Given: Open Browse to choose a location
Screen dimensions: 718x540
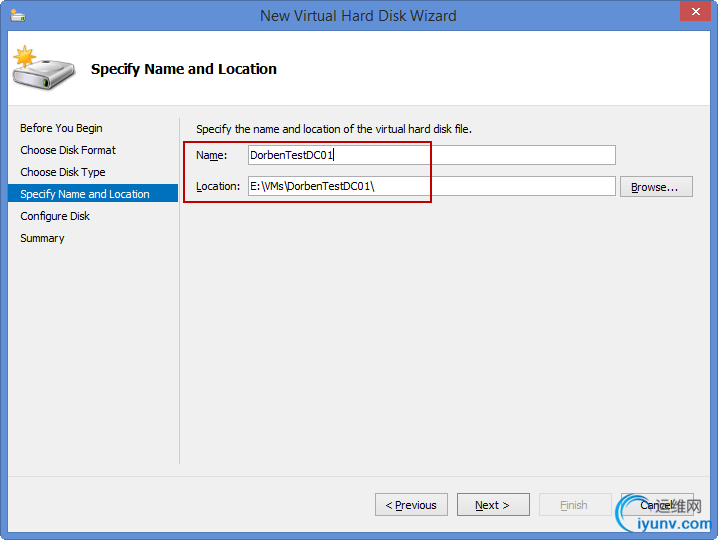Looking at the screenshot, I should click(656, 187).
